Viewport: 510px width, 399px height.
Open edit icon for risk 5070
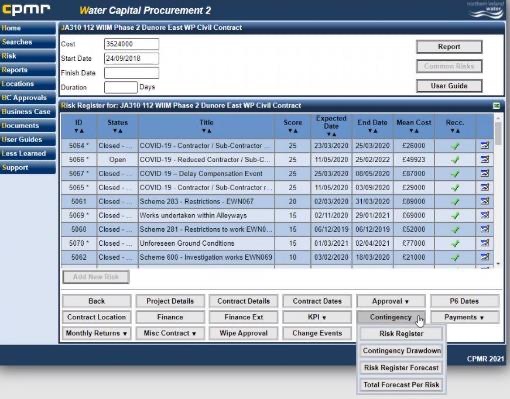pos(485,243)
